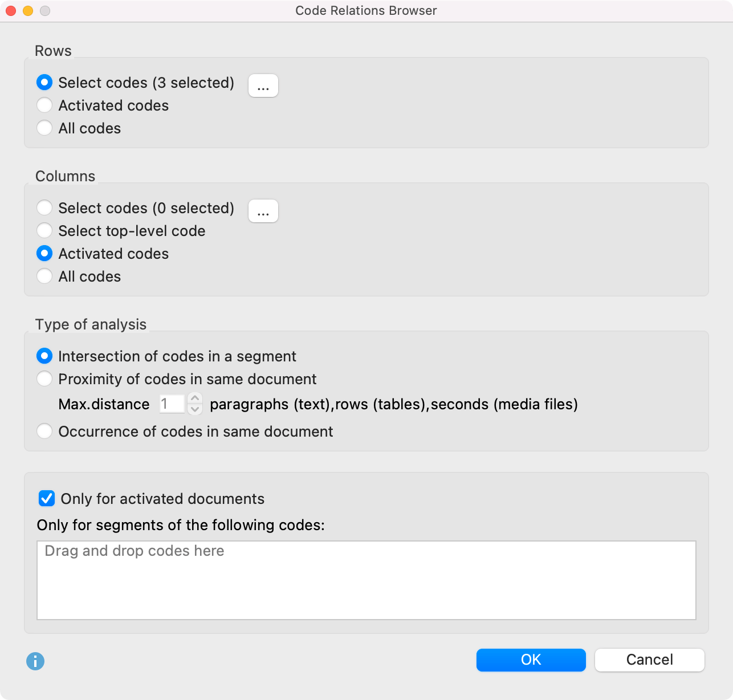The width and height of the screenshot is (733, 700).
Task: Click the Drag and drop codes here area
Action: 366,579
